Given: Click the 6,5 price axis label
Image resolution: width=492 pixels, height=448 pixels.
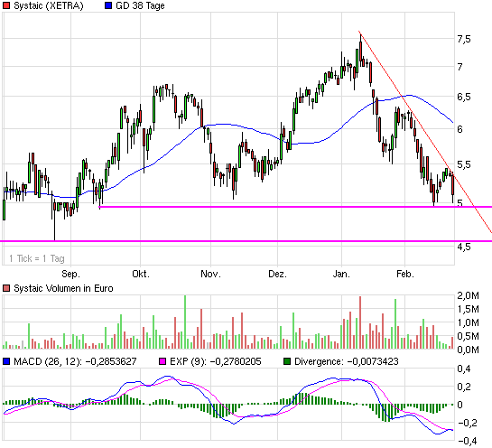Looking at the screenshot, I should pos(464,97).
